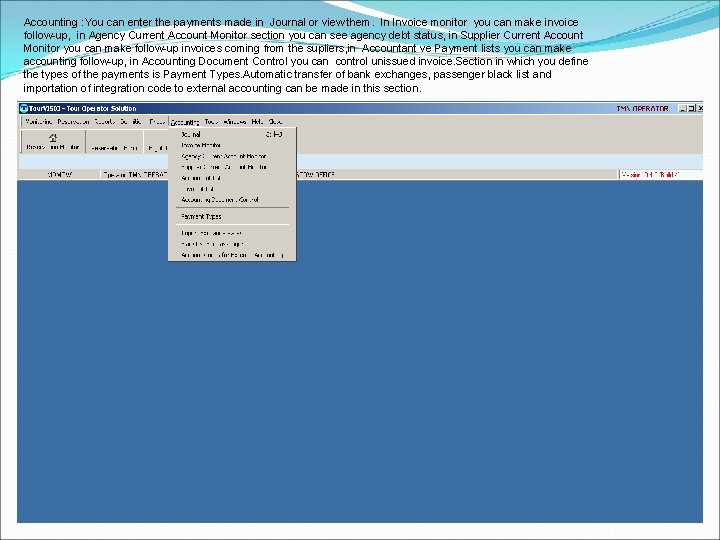Click the TourVISIO logo in title bar
The width and height of the screenshot is (720, 540).
click(x=23, y=109)
